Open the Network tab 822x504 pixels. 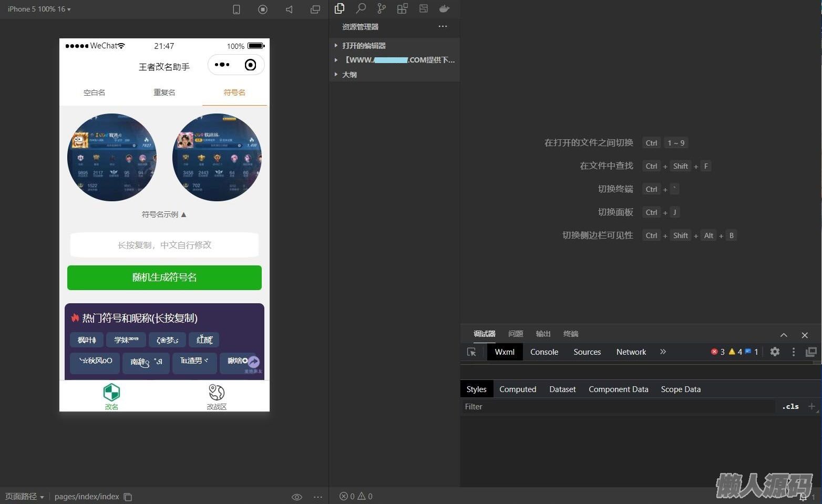click(x=631, y=352)
